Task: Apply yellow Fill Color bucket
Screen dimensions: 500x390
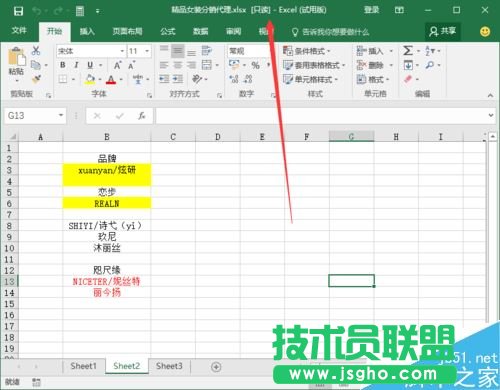Action: pos(90,79)
